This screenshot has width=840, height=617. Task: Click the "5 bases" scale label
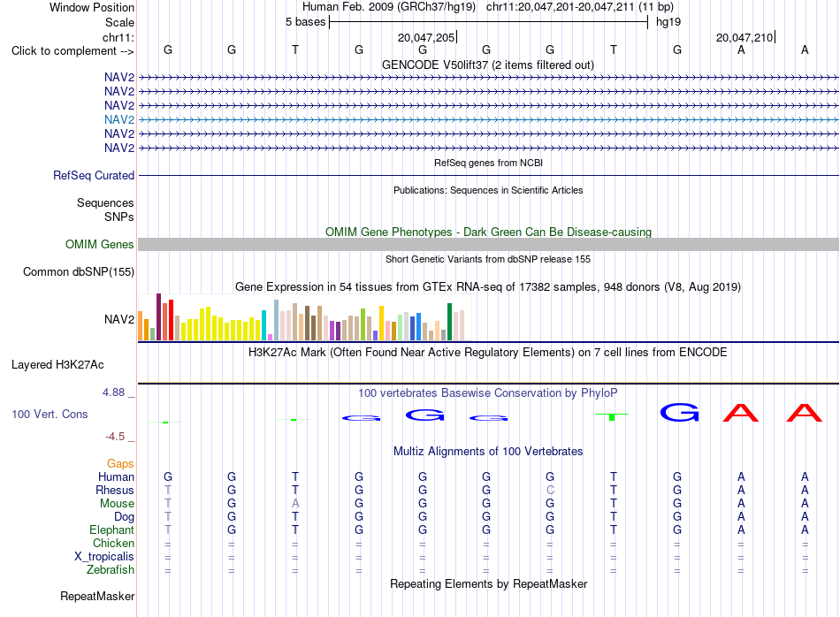305,22
